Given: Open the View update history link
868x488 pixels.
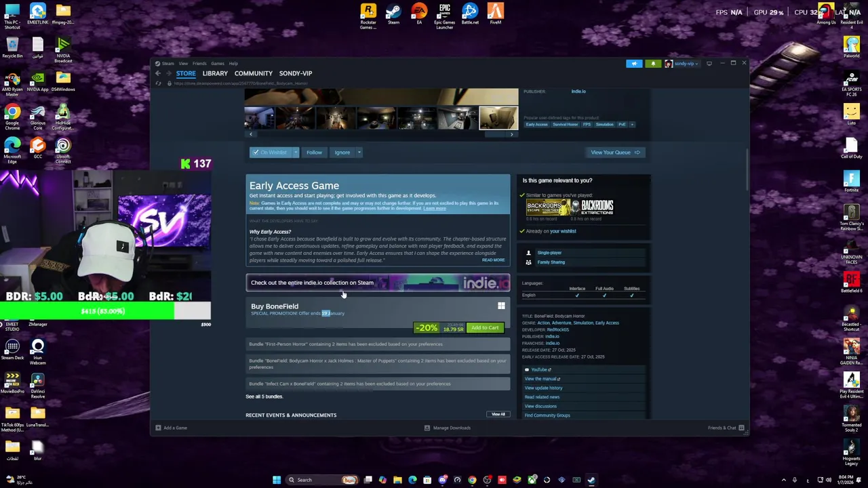Looking at the screenshot, I should (543, 388).
